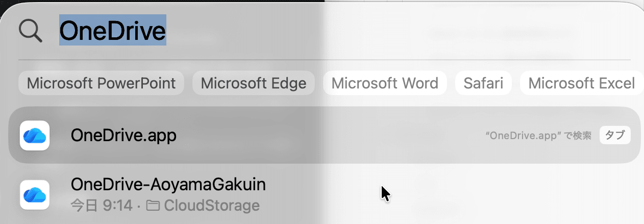Click the CloudStorage location label
The width and height of the screenshot is (644, 224).
(x=211, y=206)
